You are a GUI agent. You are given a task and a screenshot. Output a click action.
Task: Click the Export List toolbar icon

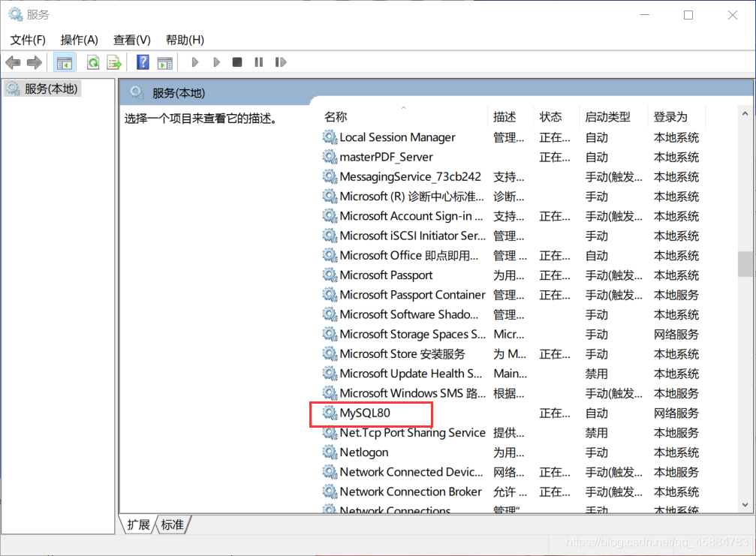tap(114, 62)
